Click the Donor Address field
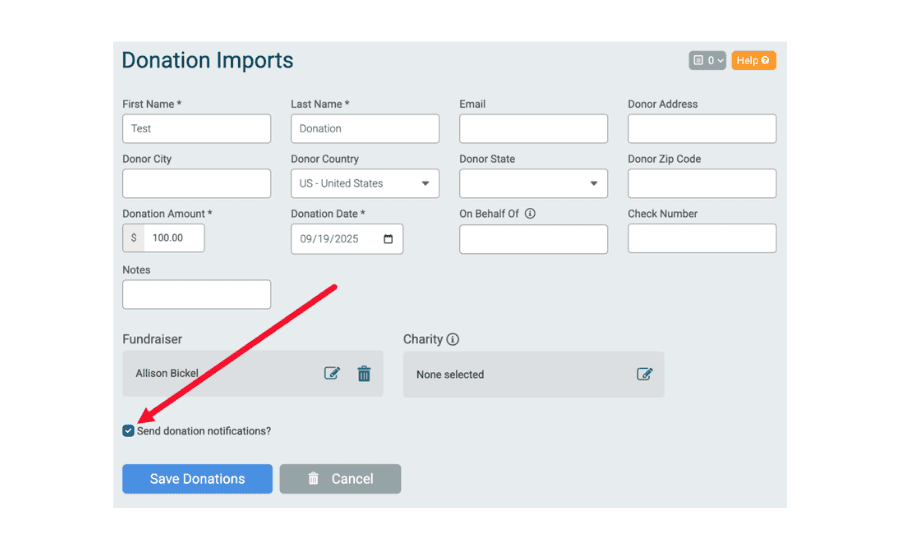 point(702,129)
